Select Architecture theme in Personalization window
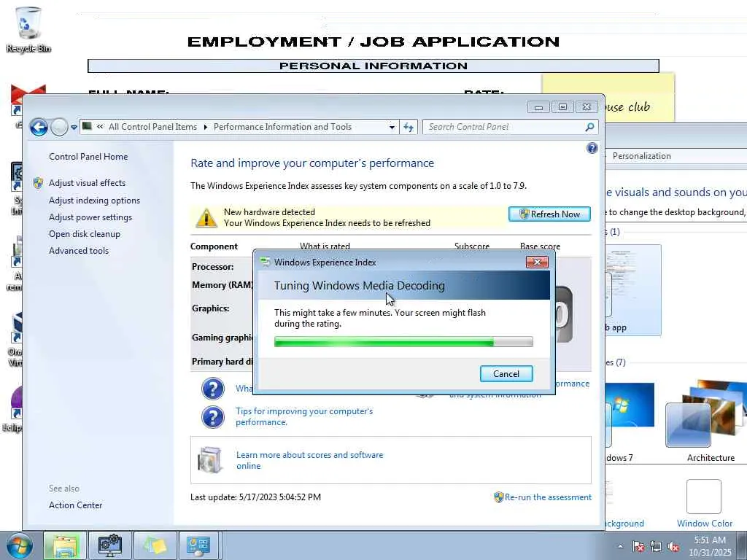The width and height of the screenshot is (747, 560). [706, 421]
